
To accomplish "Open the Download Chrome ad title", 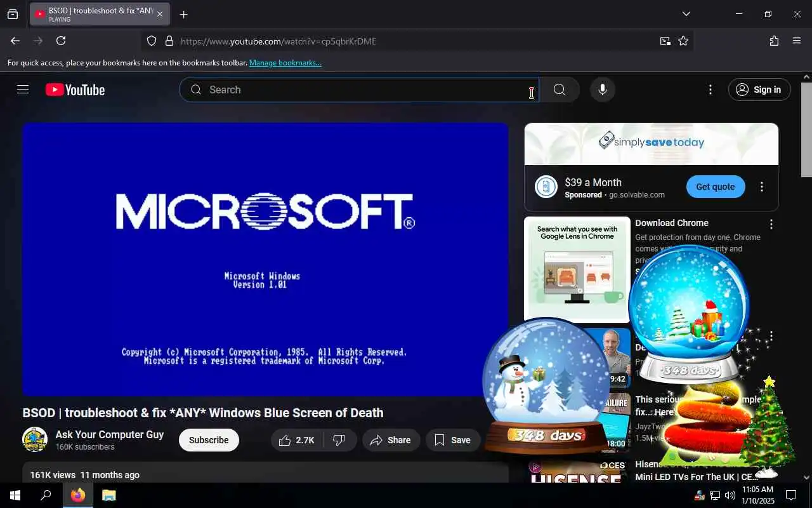I will [672, 223].
